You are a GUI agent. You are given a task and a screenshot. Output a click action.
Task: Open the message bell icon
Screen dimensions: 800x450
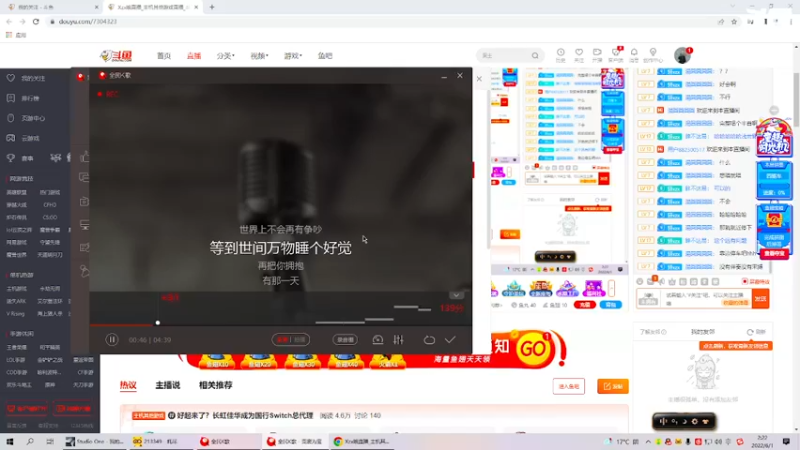(634, 55)
